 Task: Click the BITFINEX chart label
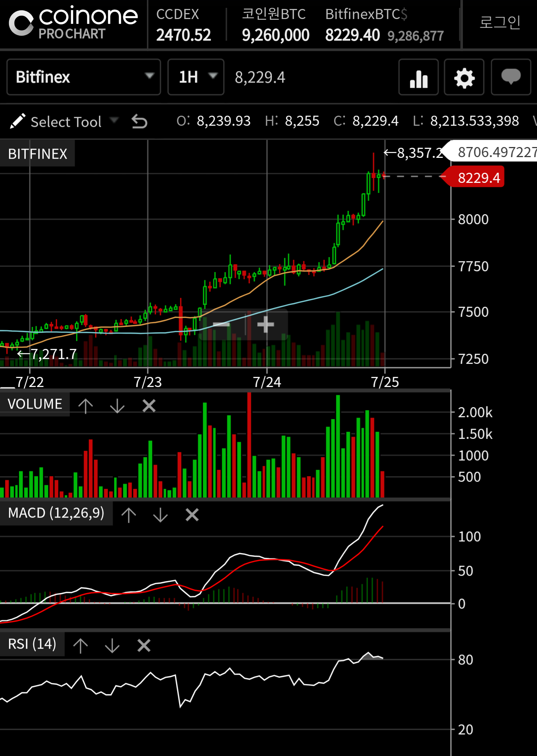[37, 154]
